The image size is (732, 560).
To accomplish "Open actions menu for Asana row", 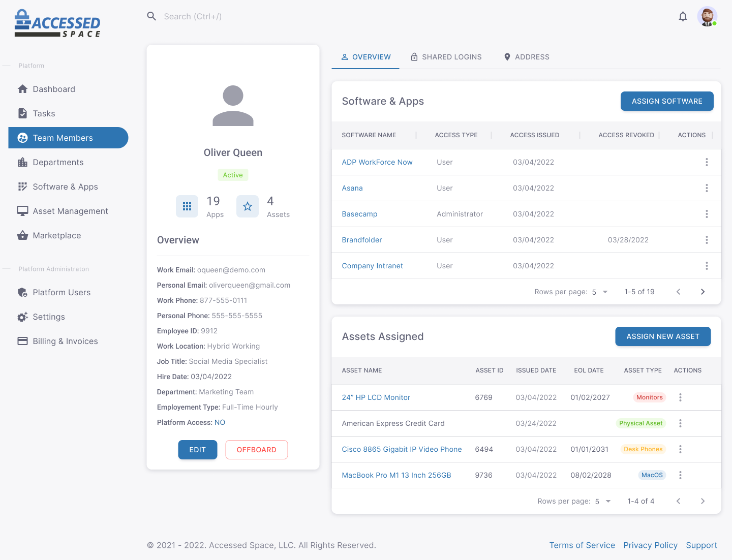I will click(x=707, y=188).
